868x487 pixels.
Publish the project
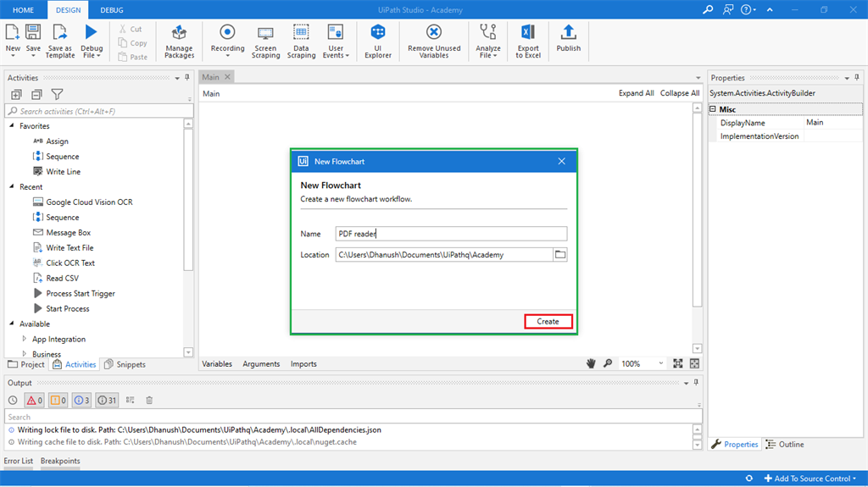point(569,37)
